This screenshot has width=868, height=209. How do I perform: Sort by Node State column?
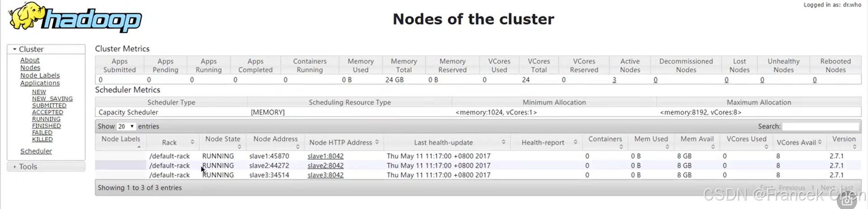click(x=239, y=147)
